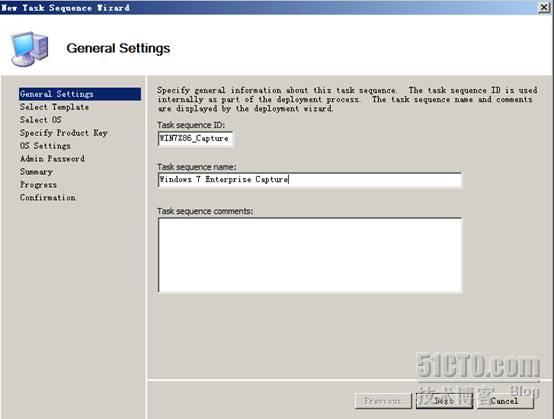Click the Task sequence comments label
The width and height of the screenshot is (554, 419).
point(205,211)
